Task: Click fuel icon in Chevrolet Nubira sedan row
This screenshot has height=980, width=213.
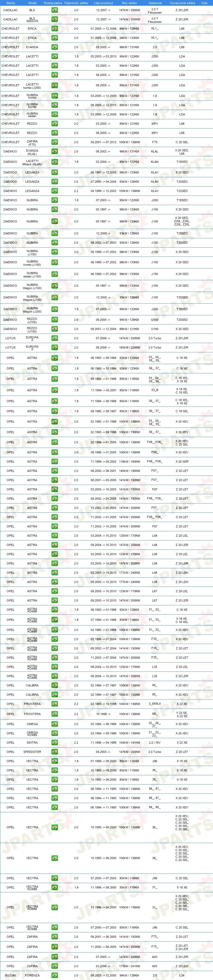Action: point(55,115)
